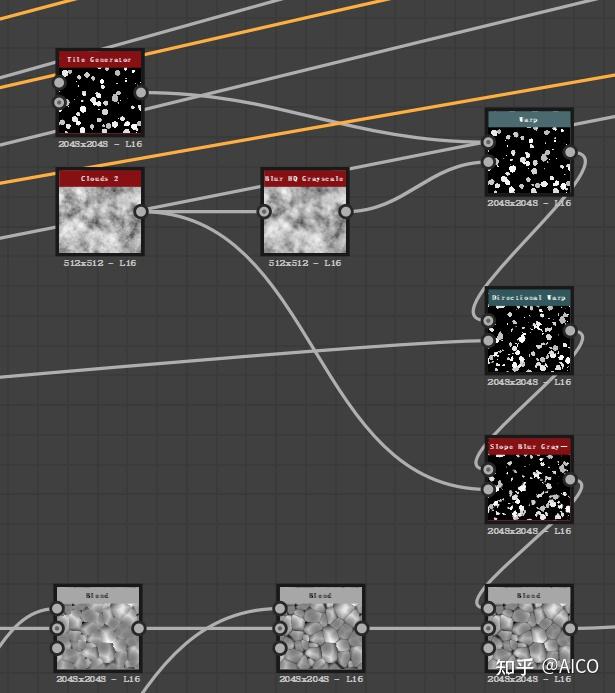The image size is (615, 693).
Task: Click the output connector of rightmost Blend
Action: click(570, 628)
